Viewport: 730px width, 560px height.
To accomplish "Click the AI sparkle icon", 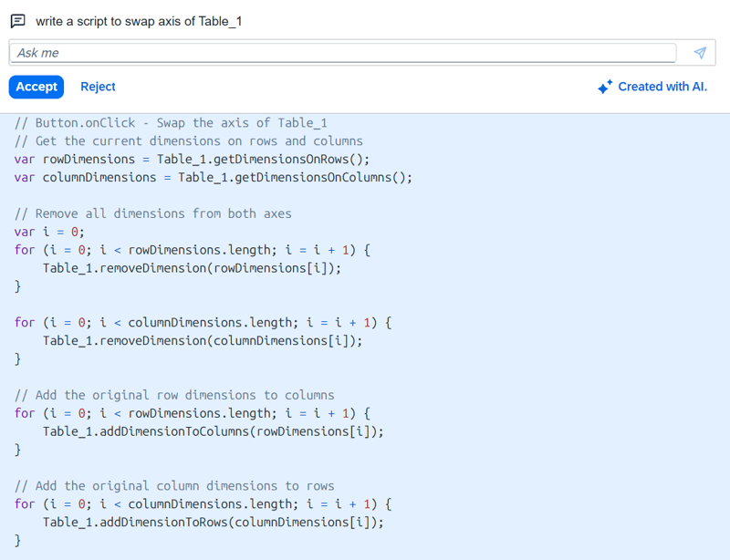I will 605,87.
